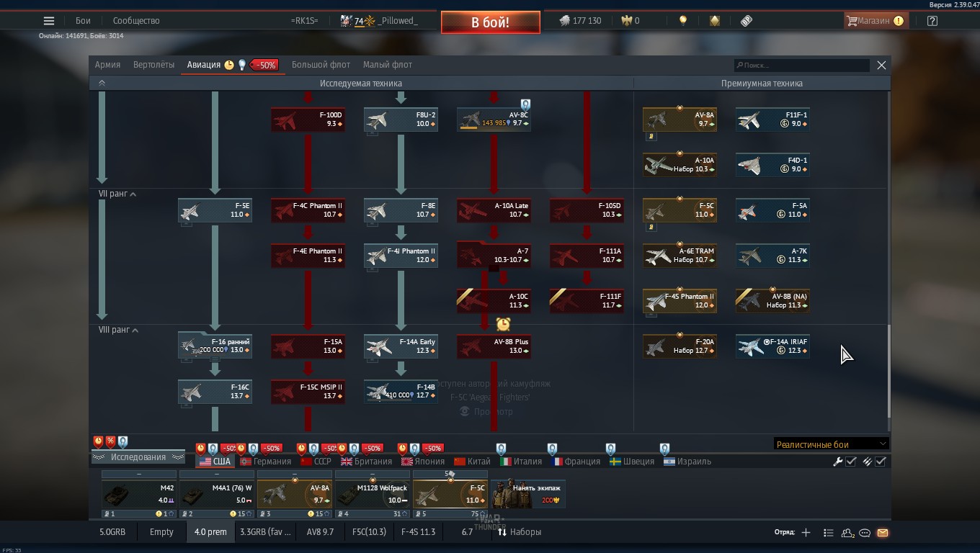This screenshot has width=980, height=553.
Task: Select the F-16C vehicle card
Action: point(215,392)
